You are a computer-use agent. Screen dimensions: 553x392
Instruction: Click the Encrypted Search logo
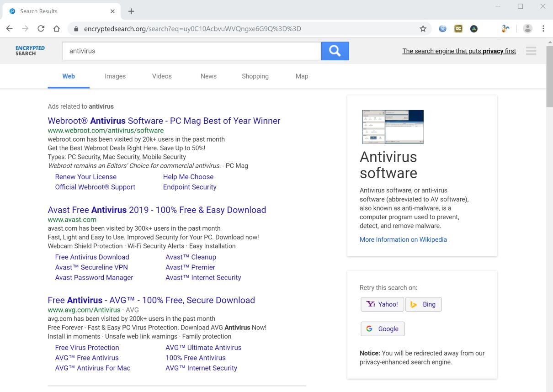pyautogui.click(x=30, y=51)
